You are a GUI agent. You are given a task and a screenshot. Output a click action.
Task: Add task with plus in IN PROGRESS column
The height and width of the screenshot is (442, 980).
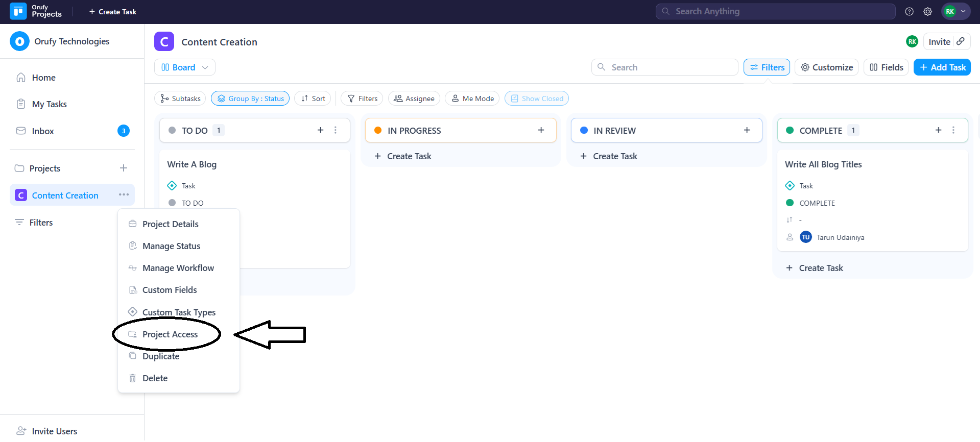[x=541, y=130]
